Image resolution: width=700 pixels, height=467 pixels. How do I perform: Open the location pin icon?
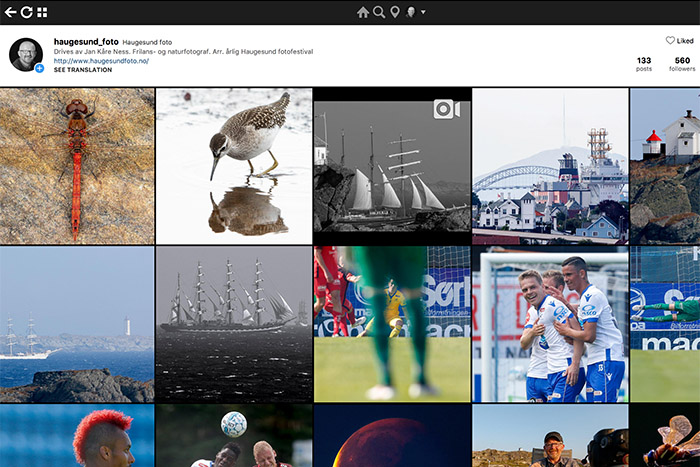395,12
